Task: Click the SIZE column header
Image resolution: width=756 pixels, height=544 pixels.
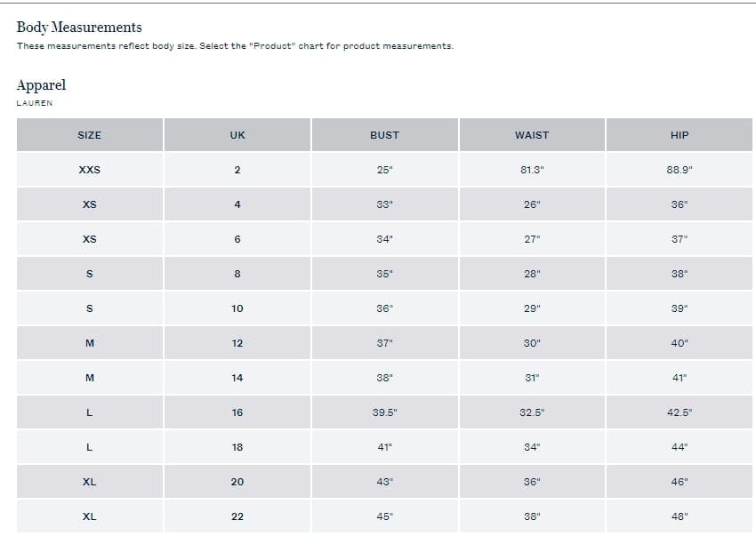Action: tap(89, 135)
